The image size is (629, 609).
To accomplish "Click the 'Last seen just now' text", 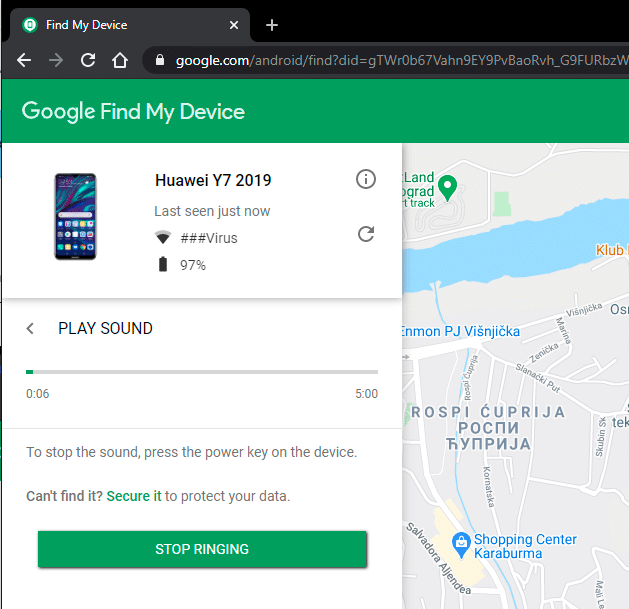I will coord(212,211).
